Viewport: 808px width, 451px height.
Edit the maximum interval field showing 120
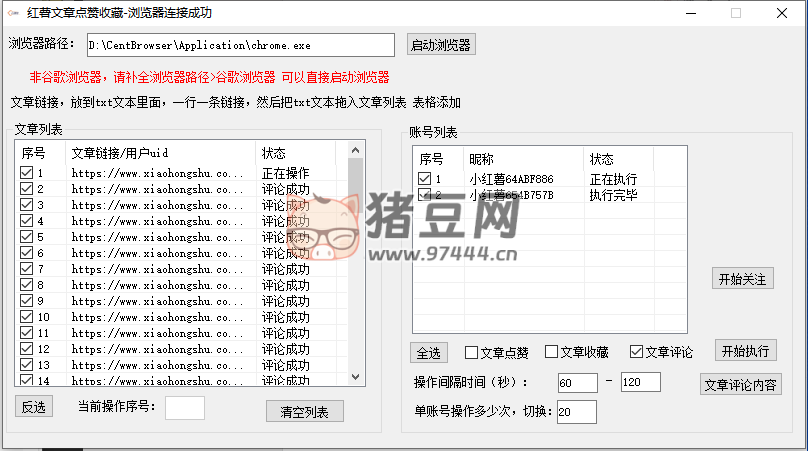(x=641, y=382)
